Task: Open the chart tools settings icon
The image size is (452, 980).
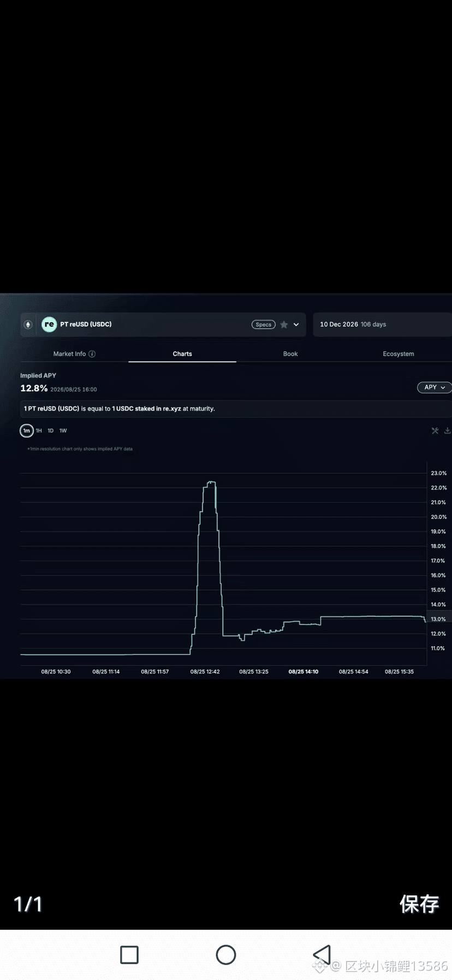Action: click(435, 430)
